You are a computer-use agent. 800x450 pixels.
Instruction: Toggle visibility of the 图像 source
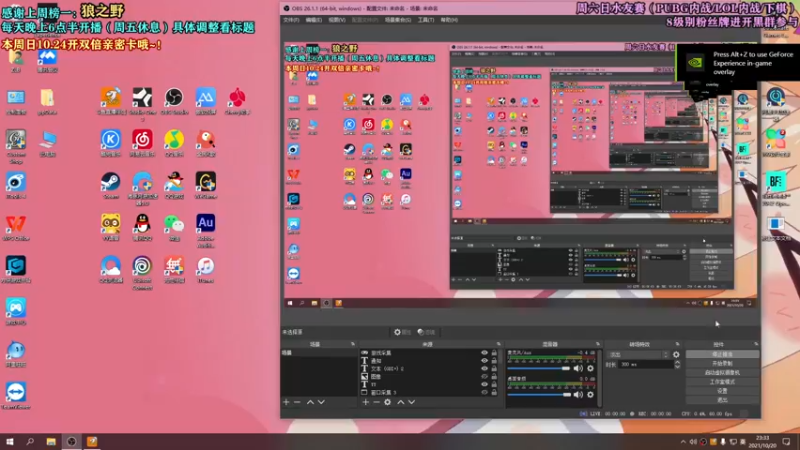[x=484, y=377]
